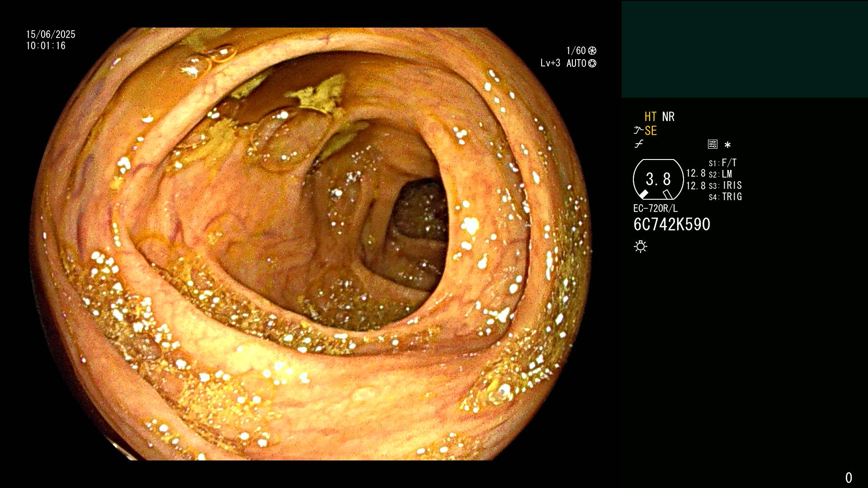Click the settings sliders icon
The width and height of the screenshot is (868, 488).
[712, 144]
